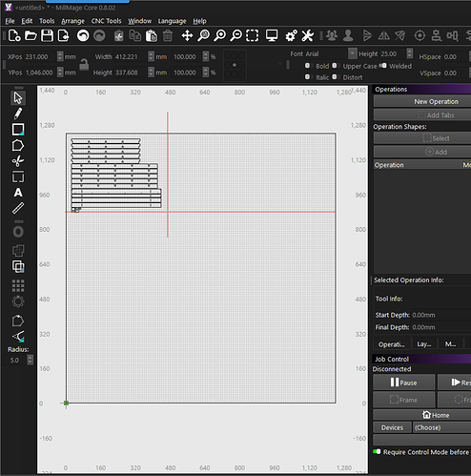Toggle Bold font switch
This screenshot has height=476, width=471.
307,66
